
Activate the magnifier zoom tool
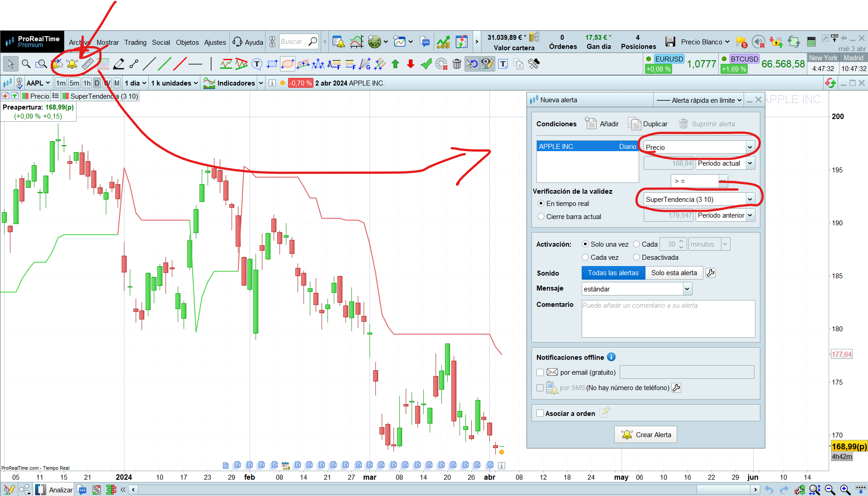[26, 64]
